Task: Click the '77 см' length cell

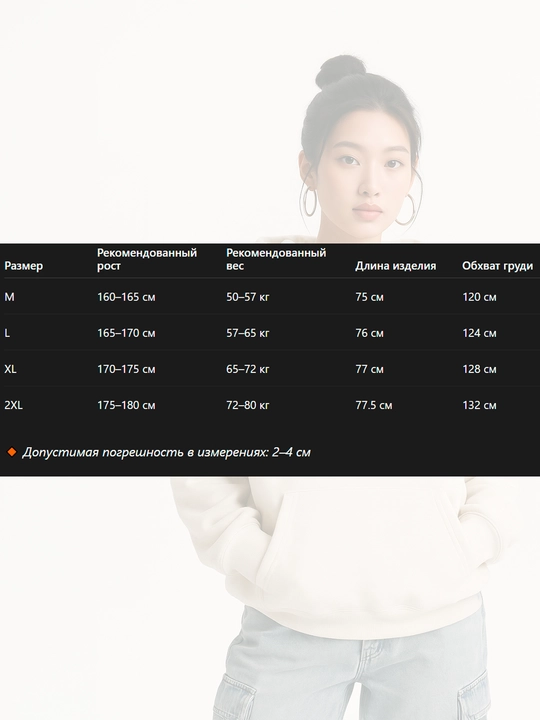Action: click(x=369, y=369)
